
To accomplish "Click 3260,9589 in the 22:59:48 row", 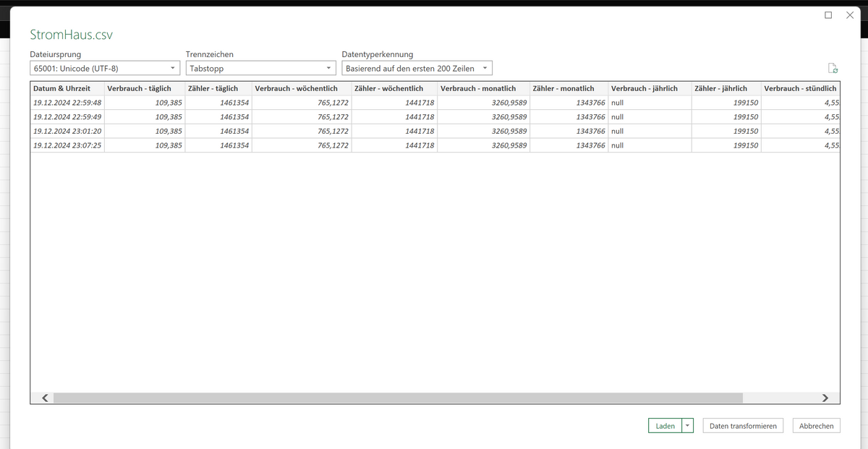I will (x=482, y=103).
